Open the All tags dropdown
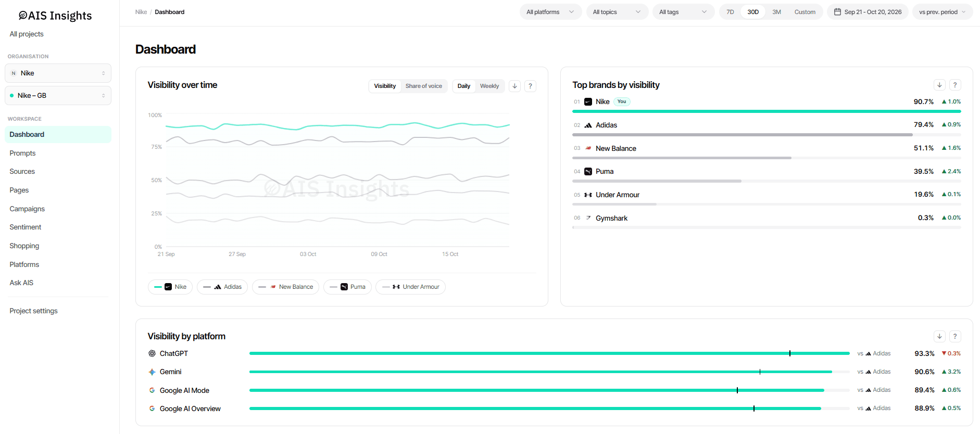The height and width of the screenshot is (434, 980). coord(683,12)
